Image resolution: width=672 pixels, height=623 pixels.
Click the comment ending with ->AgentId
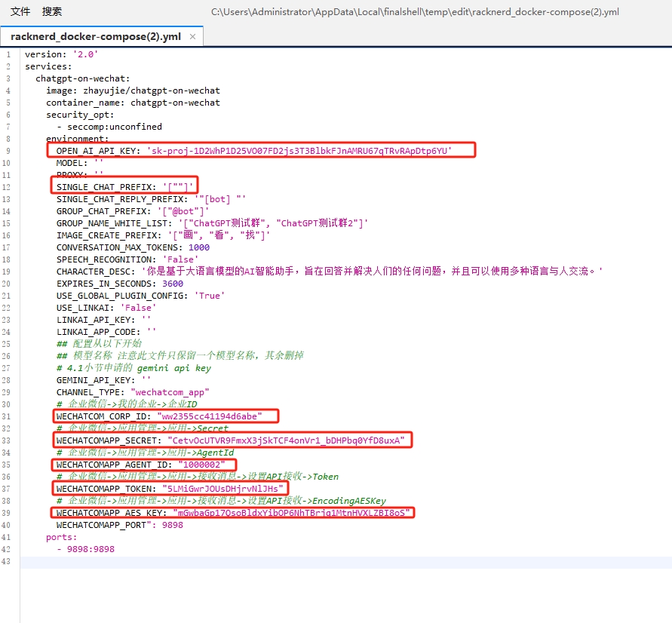[146, 453]
